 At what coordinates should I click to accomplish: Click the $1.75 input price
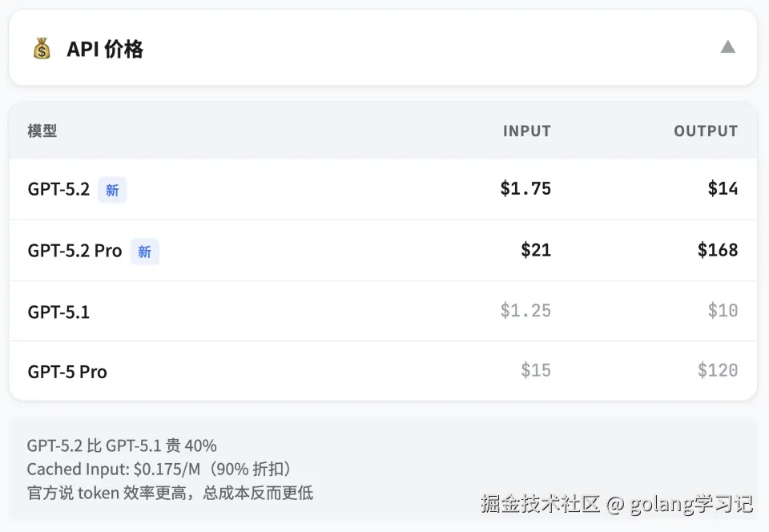525,188
